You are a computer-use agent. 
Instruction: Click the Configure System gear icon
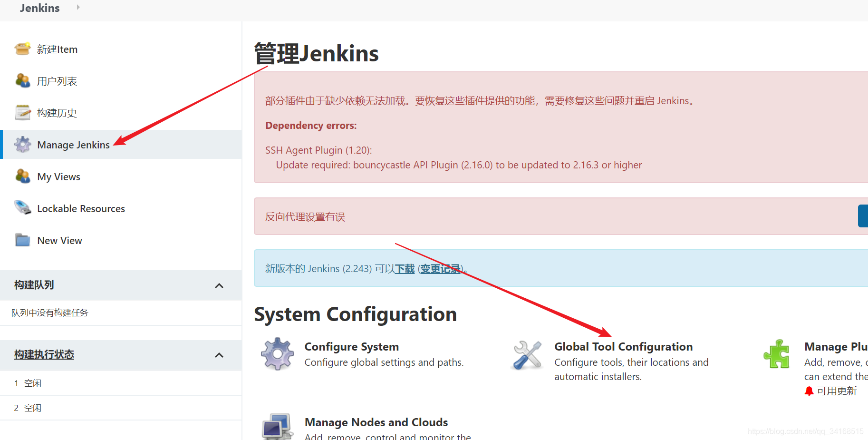click(x=278, y=354)
